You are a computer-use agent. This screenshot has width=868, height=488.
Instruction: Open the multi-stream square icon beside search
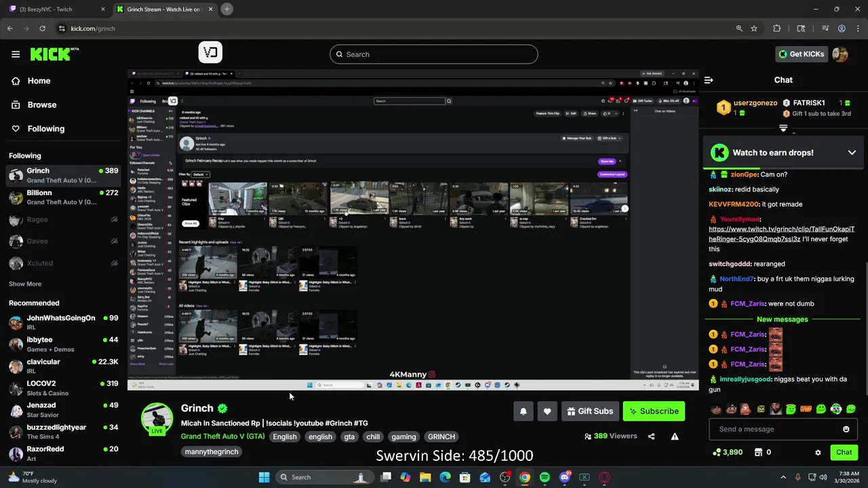pyautogui.click(x=210, y=53)
